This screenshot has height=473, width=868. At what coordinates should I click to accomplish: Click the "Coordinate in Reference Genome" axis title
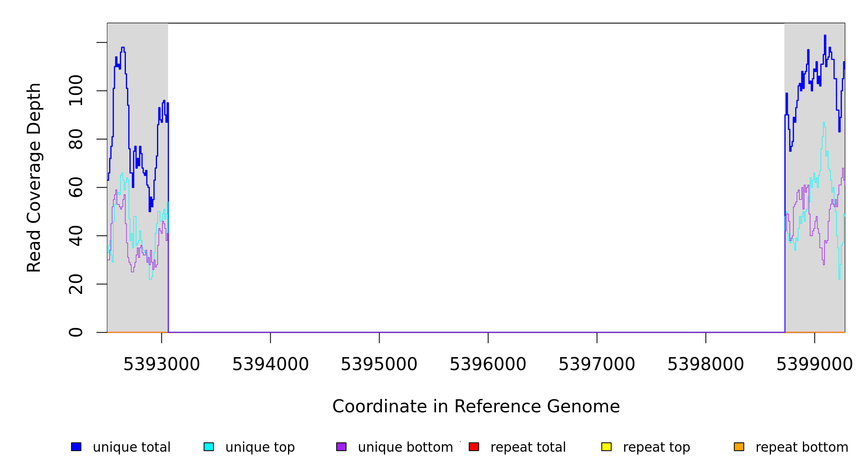[x=476, y=406]
